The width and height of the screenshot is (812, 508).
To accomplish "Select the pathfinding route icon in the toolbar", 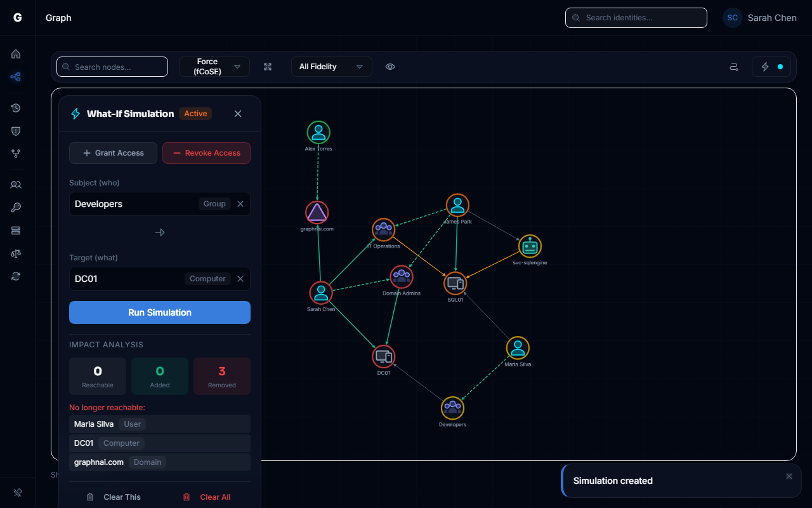I will coord(734,66).
